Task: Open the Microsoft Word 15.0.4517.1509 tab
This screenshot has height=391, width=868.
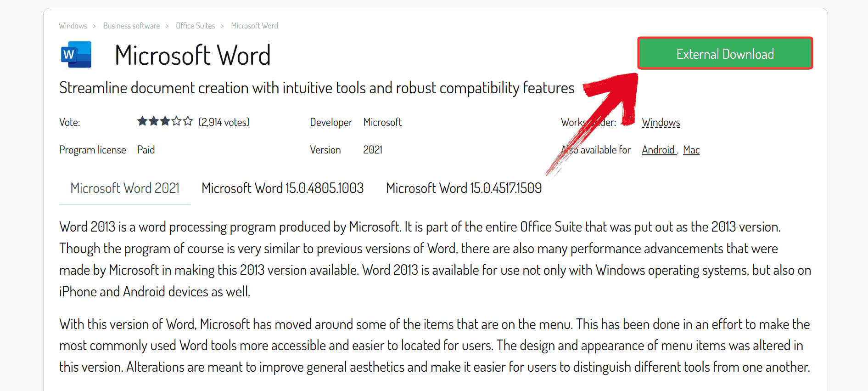Action: pyautogui.click(x=464, y=188)
